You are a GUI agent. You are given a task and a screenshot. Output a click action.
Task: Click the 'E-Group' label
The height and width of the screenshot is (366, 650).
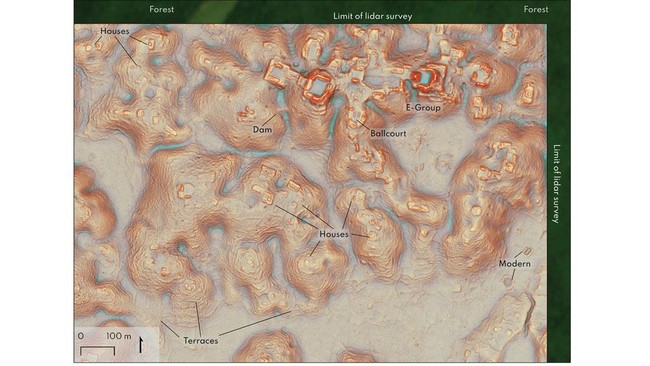(423, 107)
